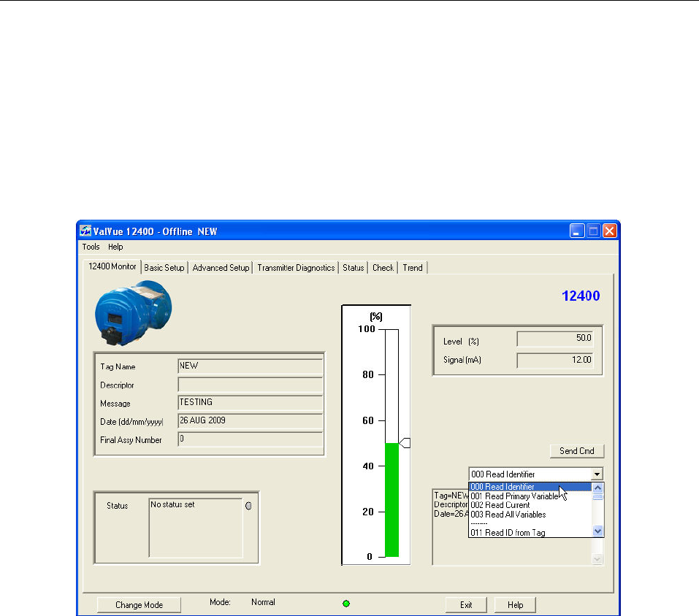Screen dimensions: 699x616
Task: Click the green level bar in the gauge
Action: point(391,500)
